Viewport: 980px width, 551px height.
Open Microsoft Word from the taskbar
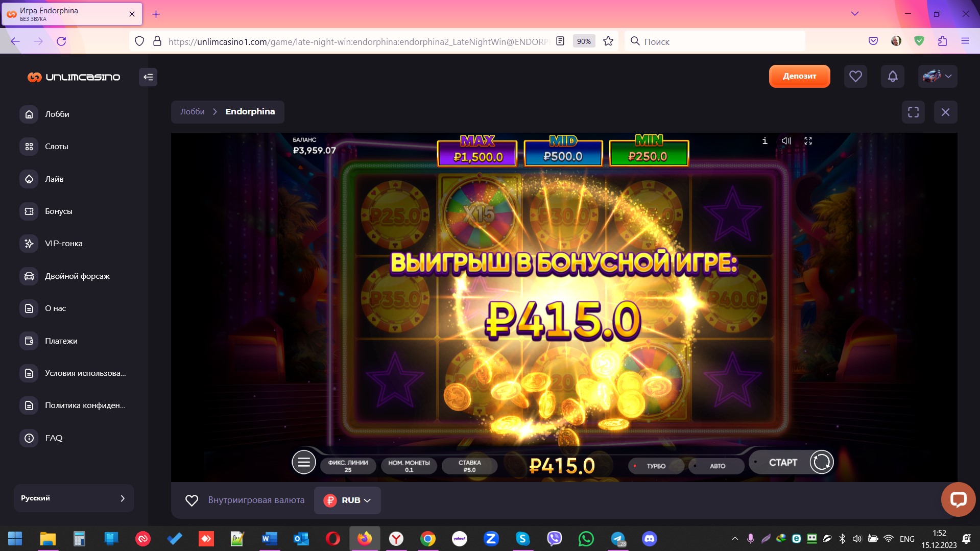coord(269,539)
